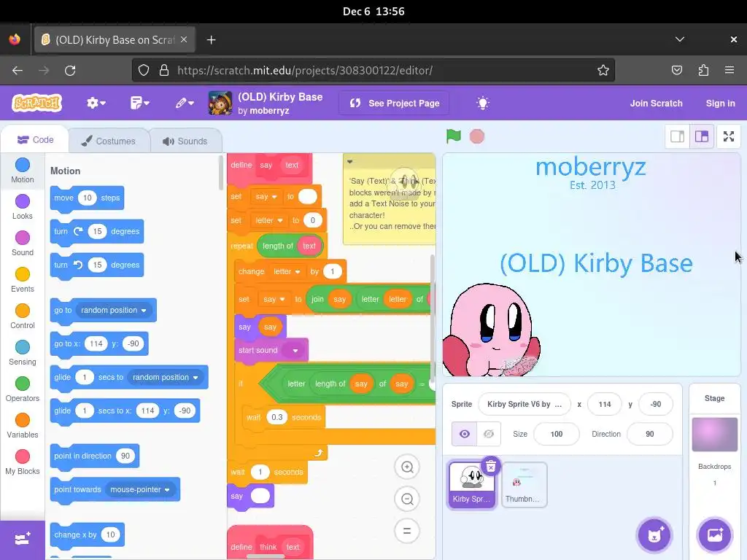Image resolution: width=747 pixels, height=560 pixels.
Task: Stop the project with the red stop button
Action: pyautogui.click(x=476, y=136)
